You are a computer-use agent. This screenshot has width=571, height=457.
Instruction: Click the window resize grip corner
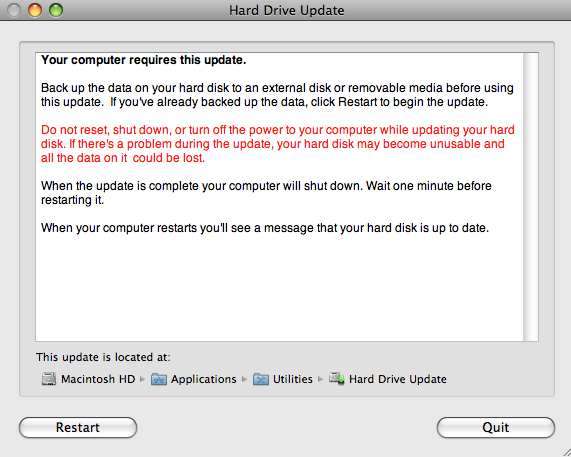click(x=564, y=451)
